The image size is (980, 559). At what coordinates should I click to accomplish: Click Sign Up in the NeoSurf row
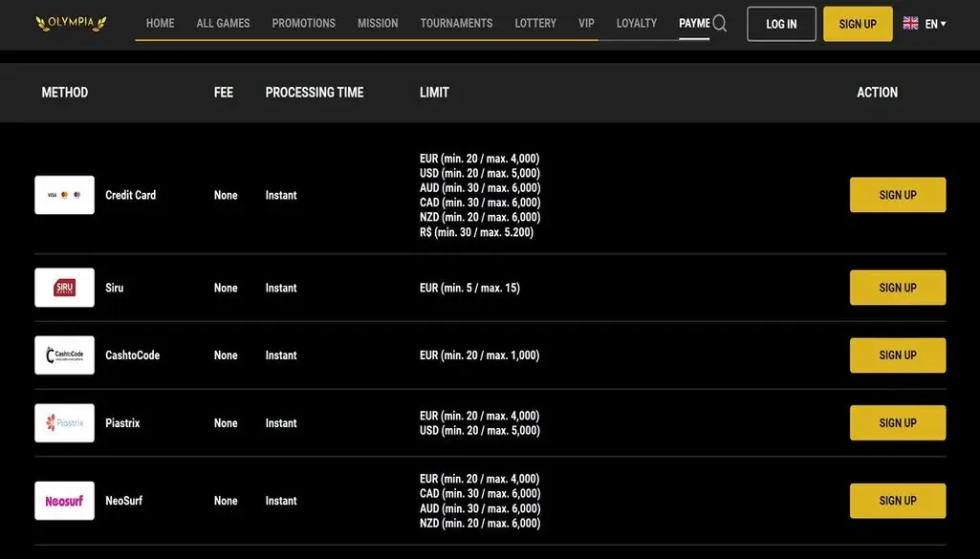tap(898, 501)
